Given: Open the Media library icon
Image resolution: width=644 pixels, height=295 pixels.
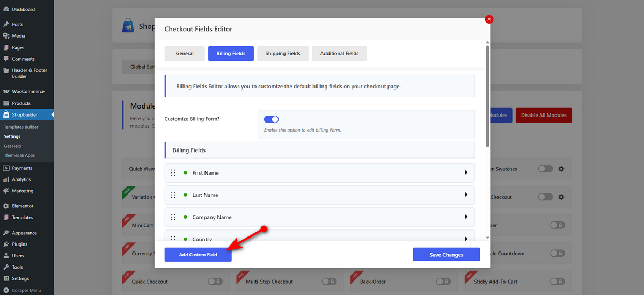Looking at the screenshot, I should tap(6, 36).
